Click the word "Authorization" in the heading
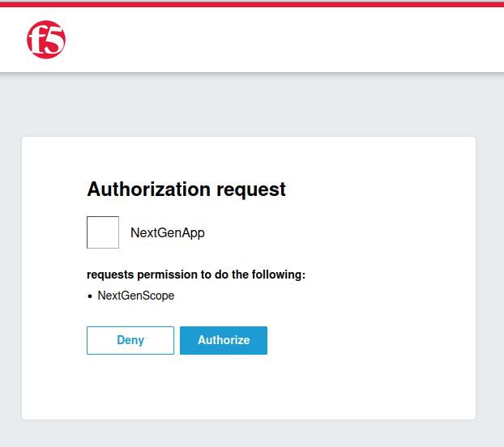This screenshot has width=504, height=447. (x=148, y=189)
